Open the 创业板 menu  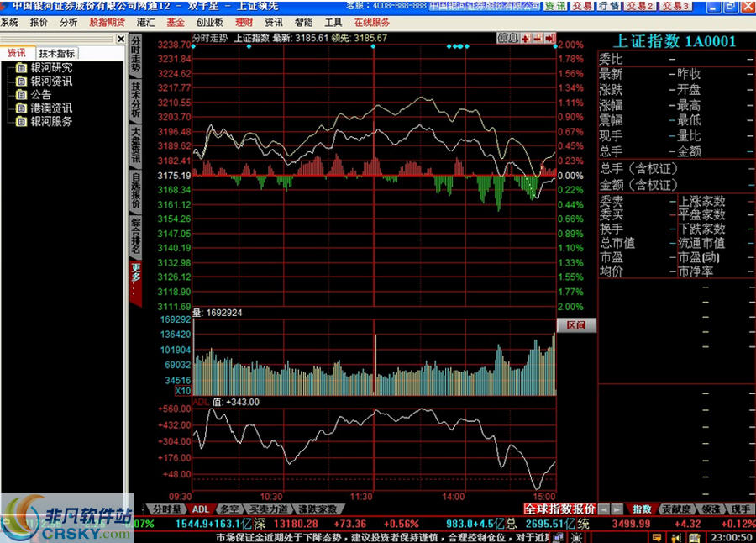(x=210, y=23)
